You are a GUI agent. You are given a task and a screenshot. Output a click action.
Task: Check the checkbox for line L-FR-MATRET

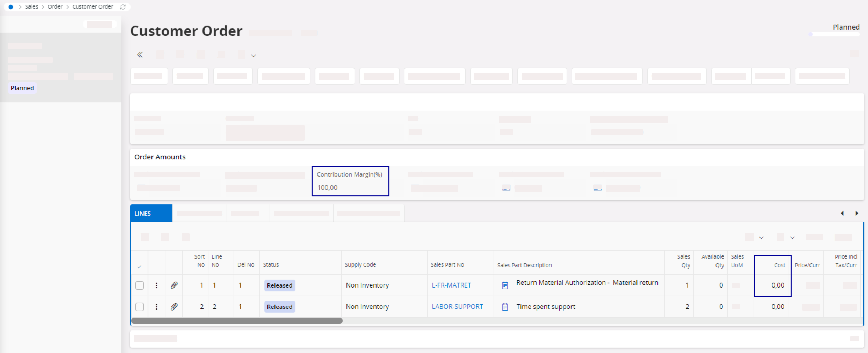click(x=139, y=285)
